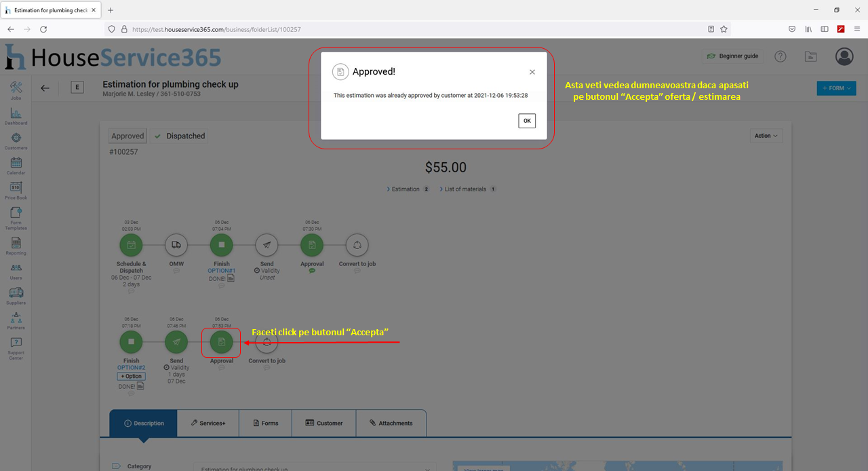Image resolution: width=868 pixels, height=471 pixels.
Task: Open the Jobs section in sidebar
Action: click(16, 91)
